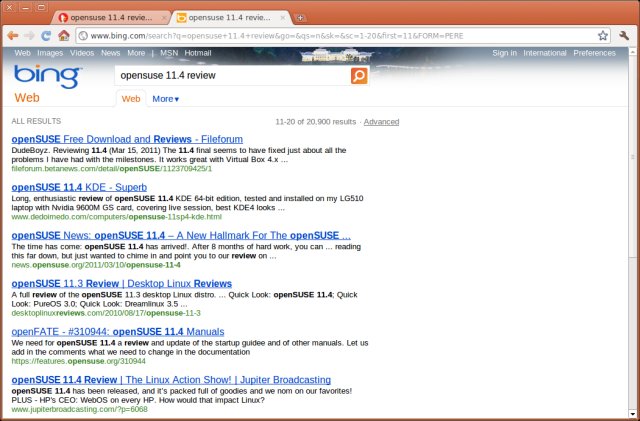Click the Advanced search link
This screenshot has height=421, width=640.
(381, 122)
